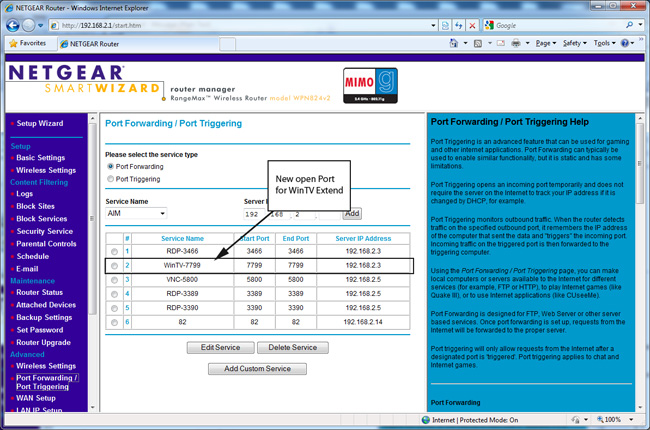The height and width of the screenshot is (430, 650).
Task: Select the VNC-5800 row radio button
Action: (x=114, y=280)
